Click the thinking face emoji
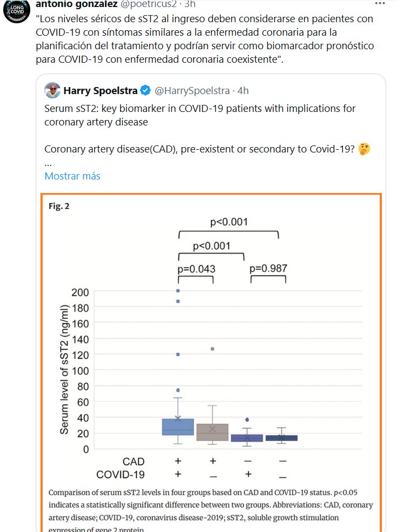Image resolution: width=397 pixels, height=532 pixels. tap(365, 149)
